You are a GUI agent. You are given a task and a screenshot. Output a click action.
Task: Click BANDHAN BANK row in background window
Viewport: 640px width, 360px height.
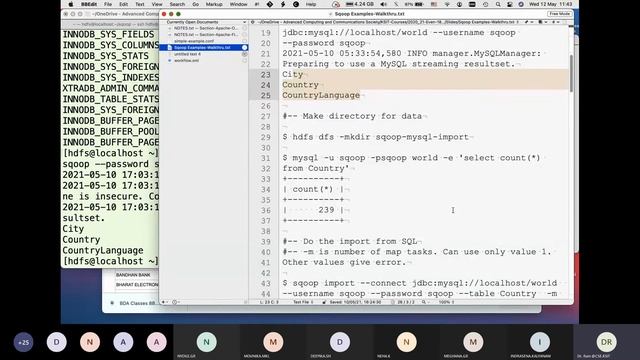point(133,275)
